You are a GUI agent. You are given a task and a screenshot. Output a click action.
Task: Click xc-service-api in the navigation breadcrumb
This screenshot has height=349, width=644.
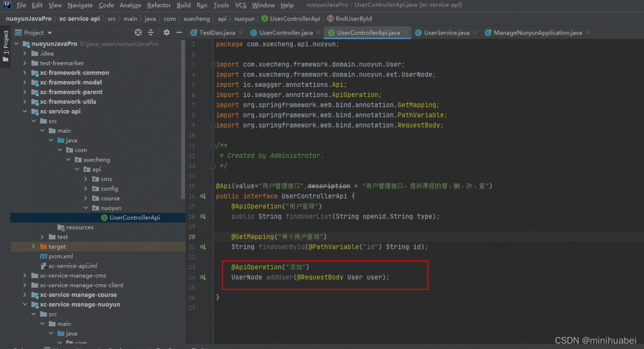[79, 19]
